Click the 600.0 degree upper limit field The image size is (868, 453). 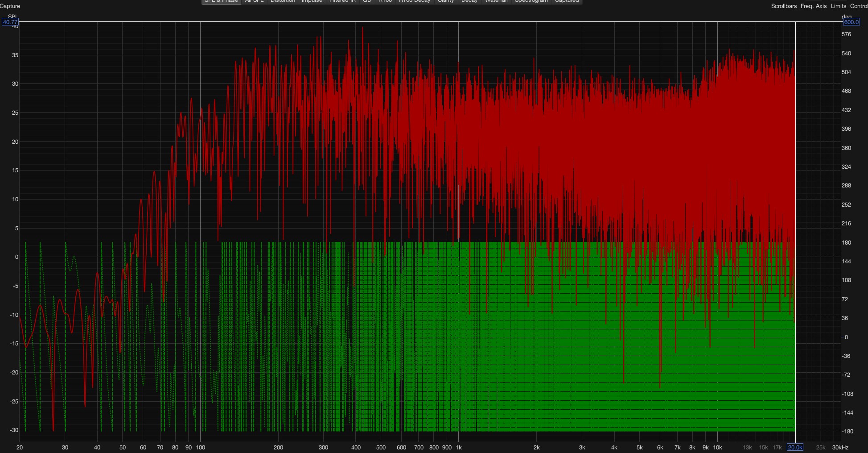click(851, 22)
